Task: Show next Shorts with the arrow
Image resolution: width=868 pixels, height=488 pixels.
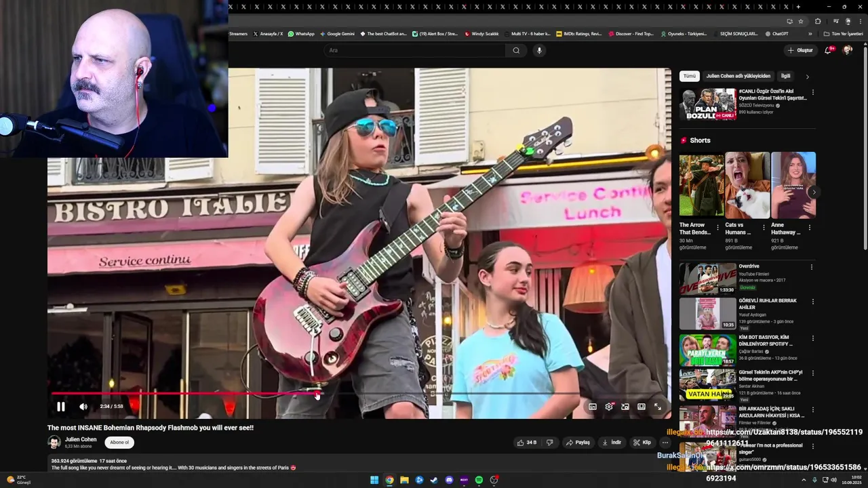Action: coord(813,192)
